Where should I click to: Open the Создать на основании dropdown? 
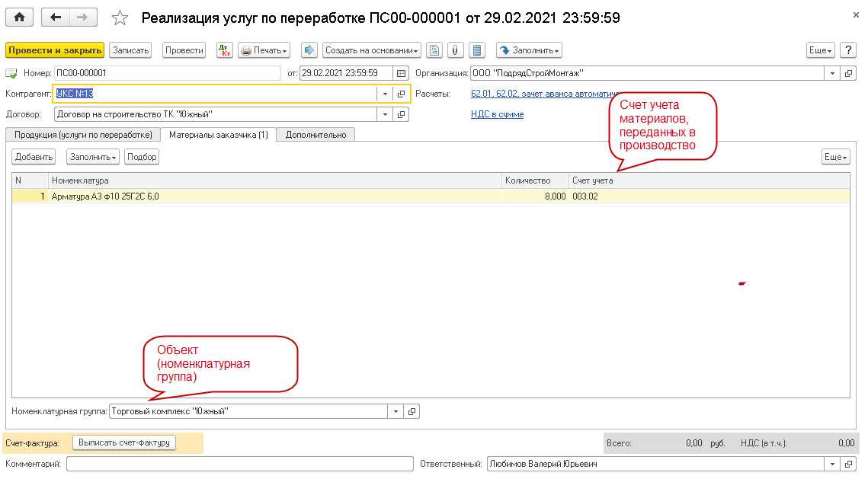(371, 50)
